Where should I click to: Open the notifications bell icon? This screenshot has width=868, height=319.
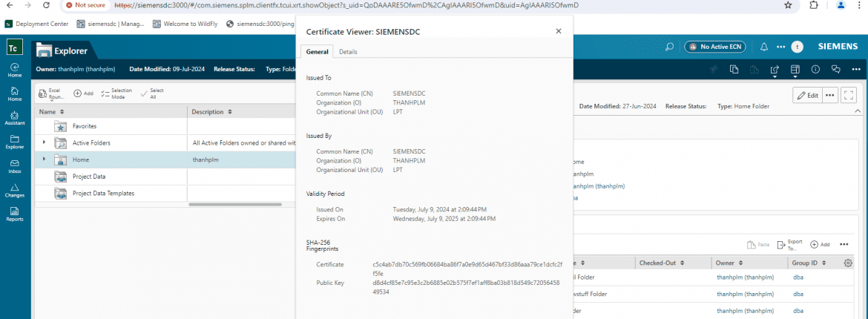(764, 47)
